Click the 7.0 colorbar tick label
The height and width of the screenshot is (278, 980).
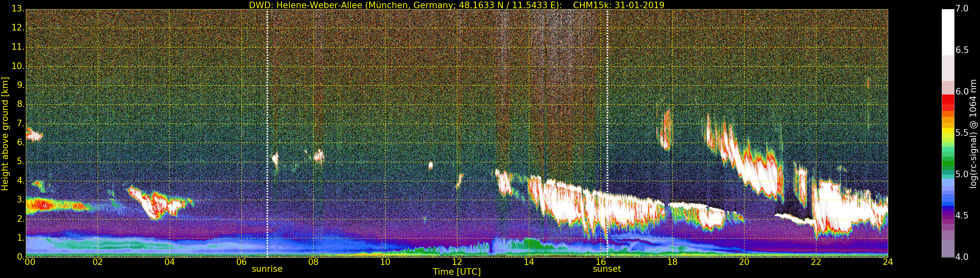coord(962,9)
